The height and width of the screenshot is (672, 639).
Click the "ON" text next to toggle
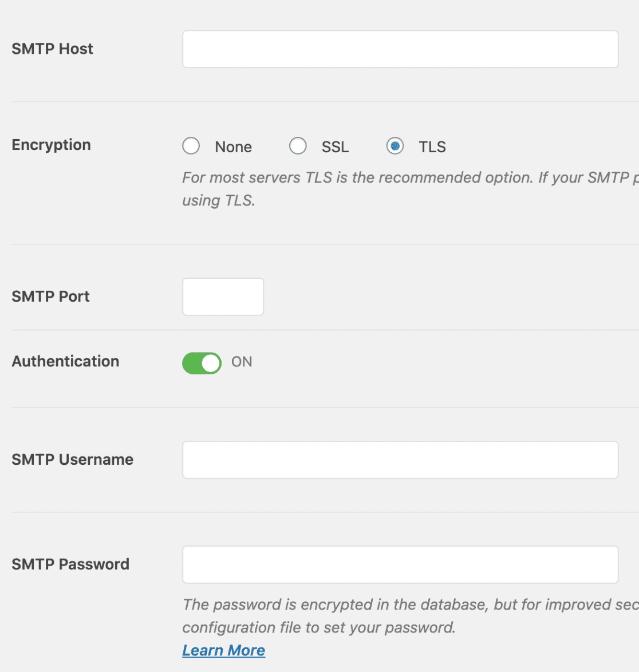(242, 362)
